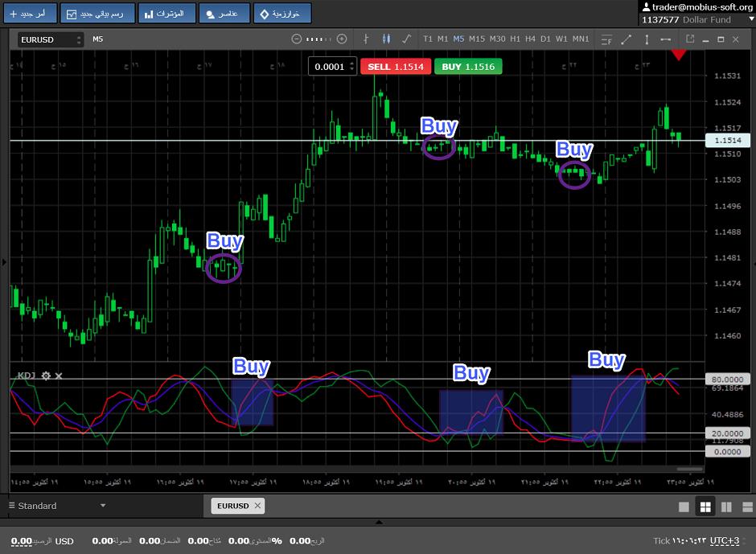
Task: Select the trend line drawing tool
Action: click(x=627, y=39)
